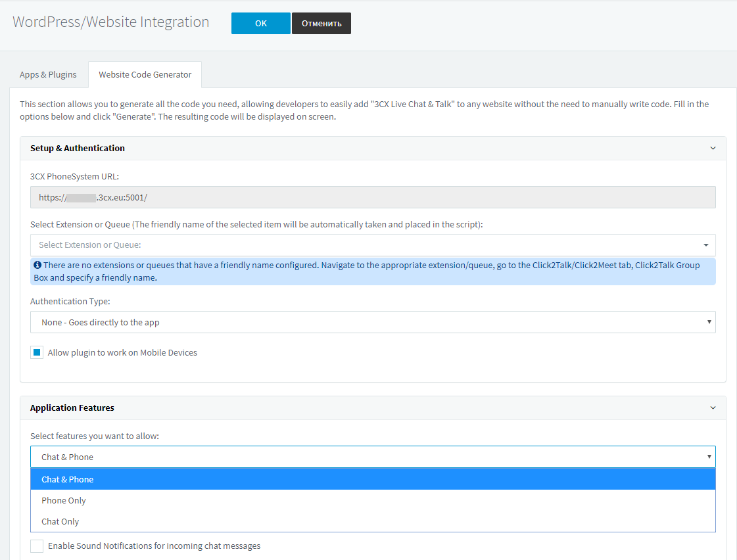Viewport: 737px width, 560px height.
Task: Collapse the Application Features section chevron
Action: tap(713, 408)
